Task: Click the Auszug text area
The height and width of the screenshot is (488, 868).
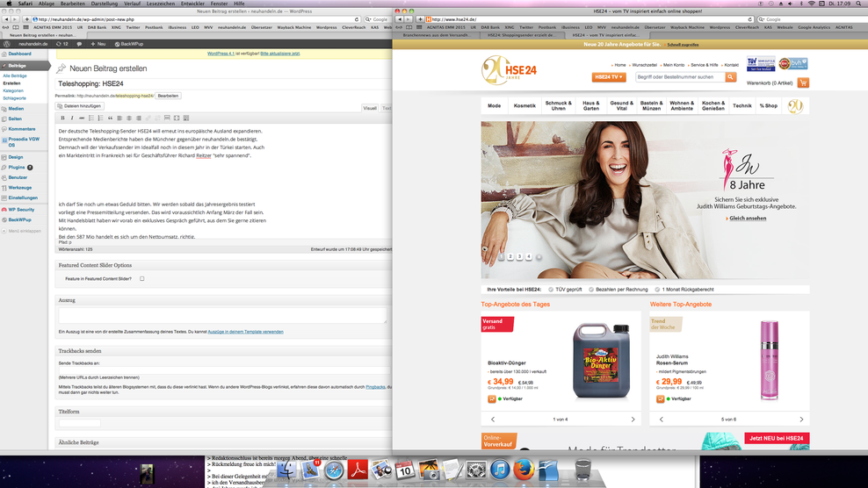Action: coord(222,315)
